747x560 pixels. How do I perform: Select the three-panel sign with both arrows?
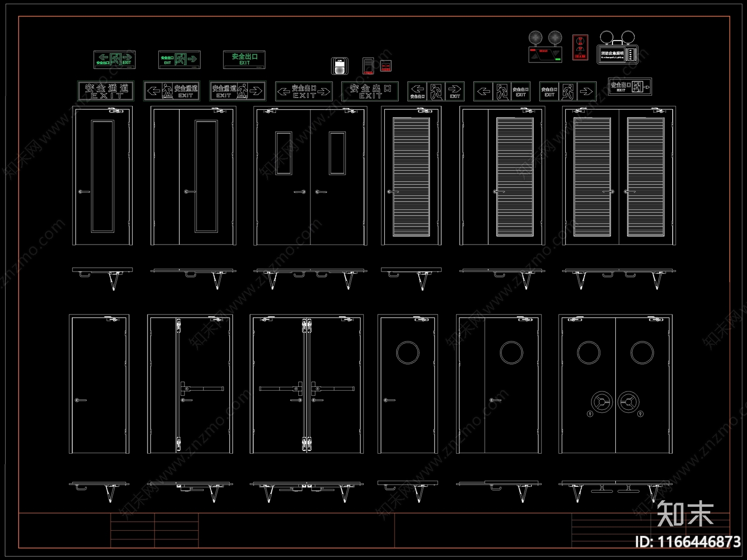436,91
